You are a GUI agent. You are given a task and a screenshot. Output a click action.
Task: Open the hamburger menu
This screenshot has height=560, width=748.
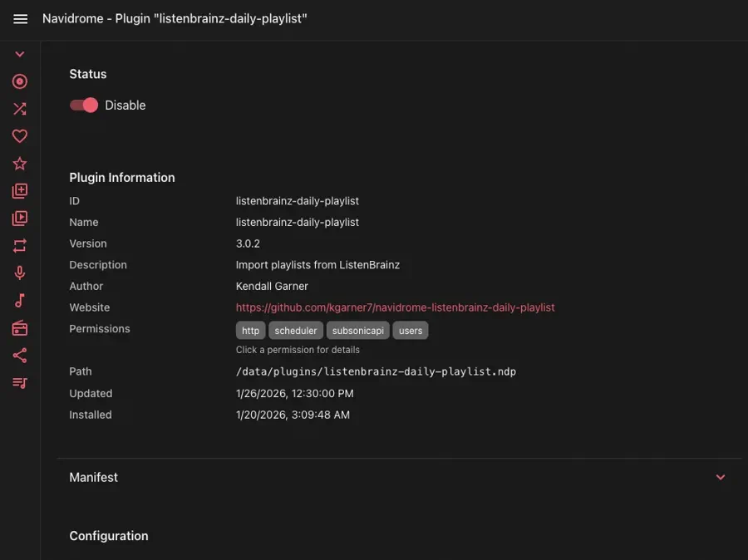click(21, 19)
